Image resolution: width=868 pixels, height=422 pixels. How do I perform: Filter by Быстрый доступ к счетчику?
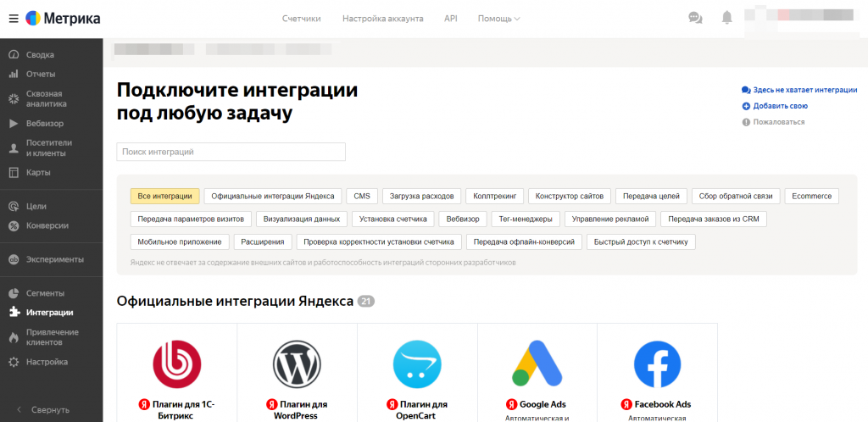point(641,242)
